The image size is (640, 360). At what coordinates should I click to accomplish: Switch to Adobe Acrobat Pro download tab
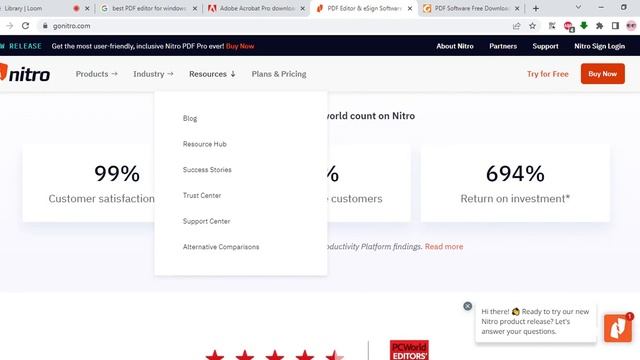[x=257, y=8]
